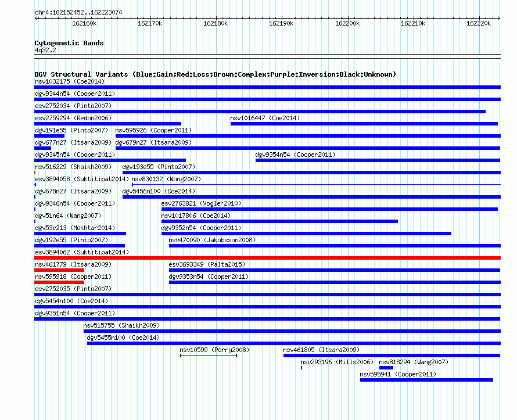Click the DGV Structural Variants track title
Viewport: 517px width, 420px height.
pyautogui.click(x=216, y=74)
